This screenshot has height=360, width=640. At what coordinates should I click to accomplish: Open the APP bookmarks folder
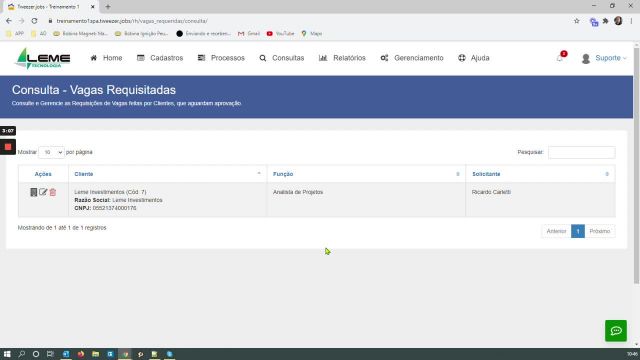(x=15, y=33)
